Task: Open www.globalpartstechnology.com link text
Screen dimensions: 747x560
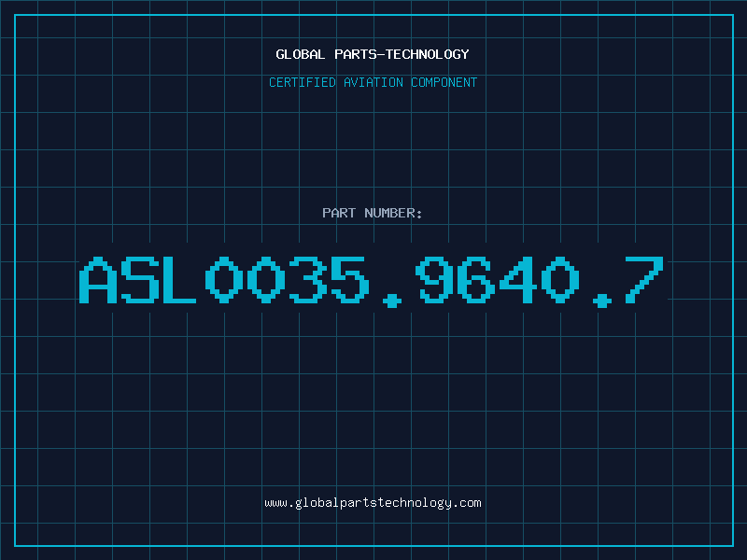Action: [373, 503]
